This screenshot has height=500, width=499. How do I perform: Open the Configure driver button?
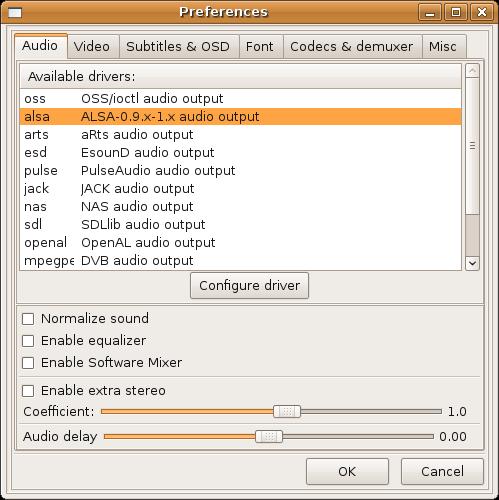click(x=249, y=286)
